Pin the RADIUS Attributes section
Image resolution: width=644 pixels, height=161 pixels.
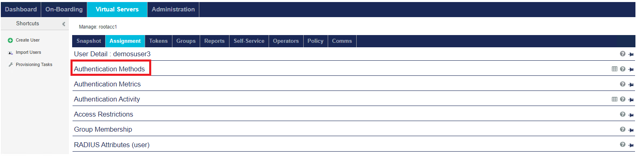coord(631,145)
